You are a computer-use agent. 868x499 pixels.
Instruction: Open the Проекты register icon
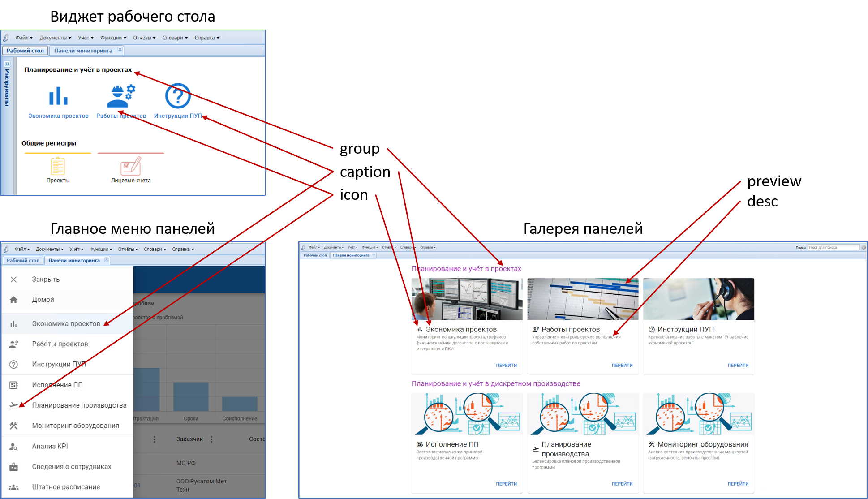point(58,167)
